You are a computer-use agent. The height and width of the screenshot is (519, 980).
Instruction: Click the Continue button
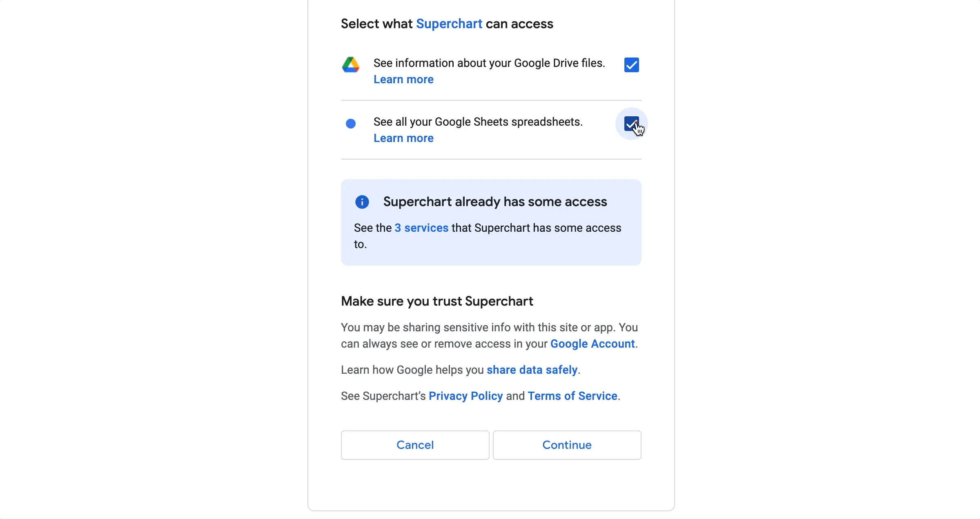pyautogui.click(x=567, y=445)
